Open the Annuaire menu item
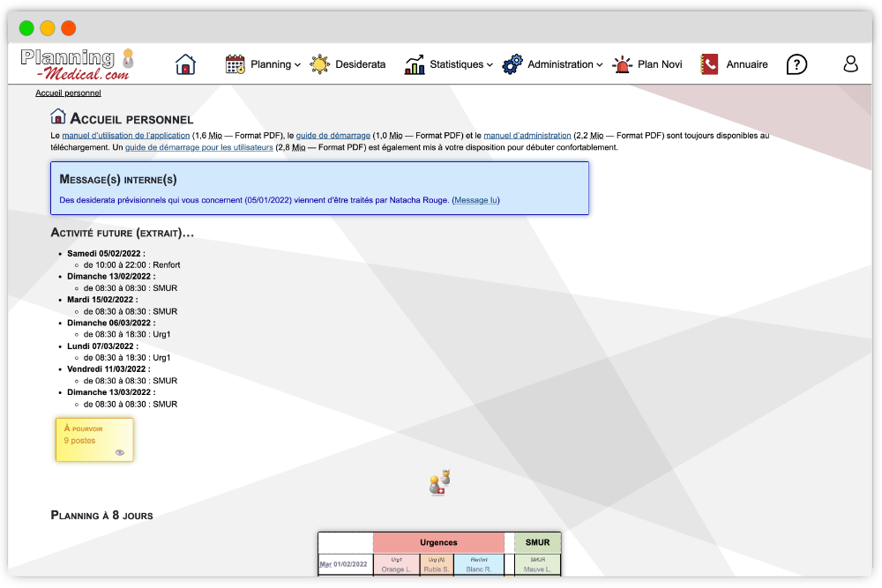The image size is (882, 588). point(746,64)
